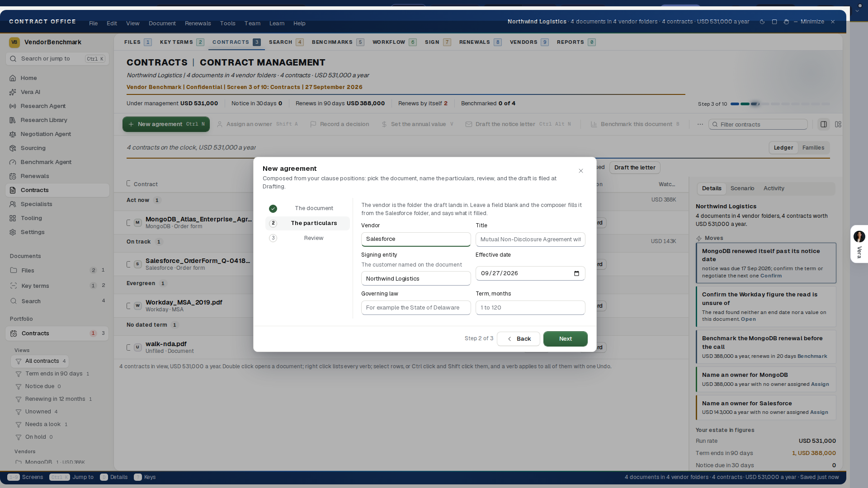Toggle the side panel layout icon
The height and width of the screenshot is (488, 868).
(x=824, y=124)
